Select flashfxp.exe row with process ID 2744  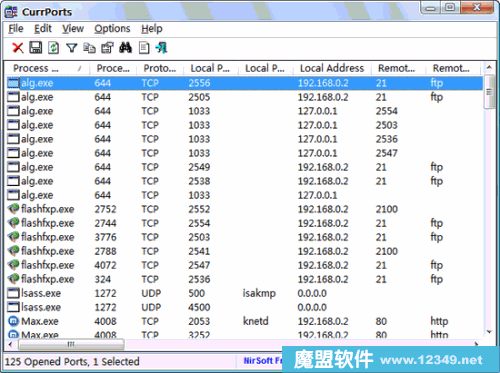(245, 223)
